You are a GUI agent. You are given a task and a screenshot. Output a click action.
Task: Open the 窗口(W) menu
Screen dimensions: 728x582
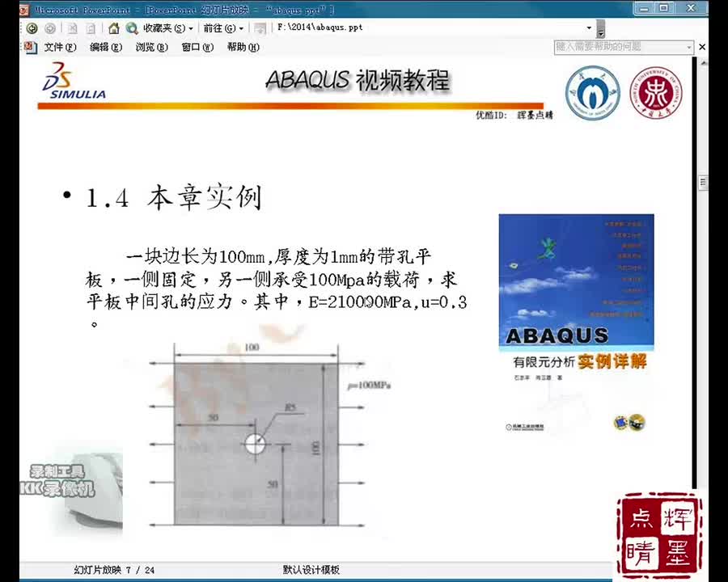click(x=197, y=48)
